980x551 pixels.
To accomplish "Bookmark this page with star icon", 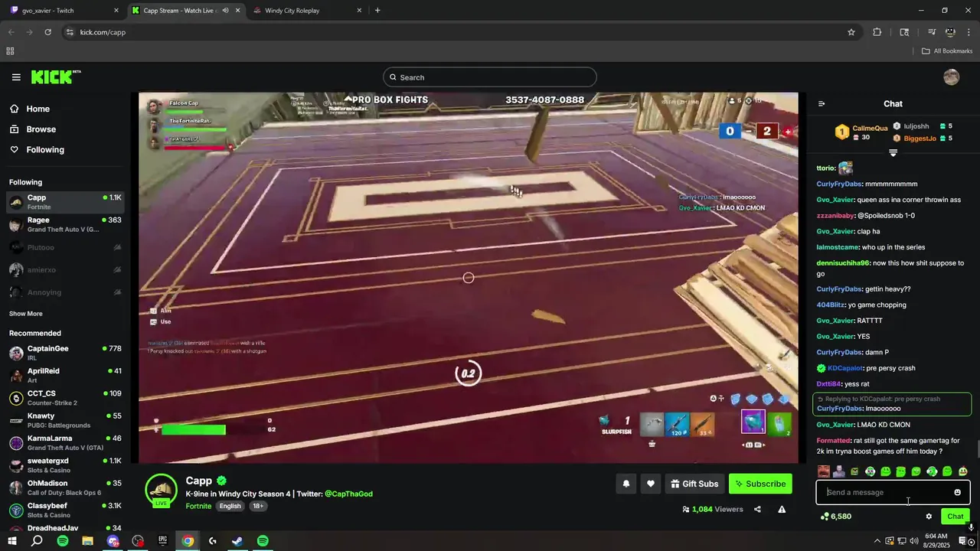I will [851, 32].
